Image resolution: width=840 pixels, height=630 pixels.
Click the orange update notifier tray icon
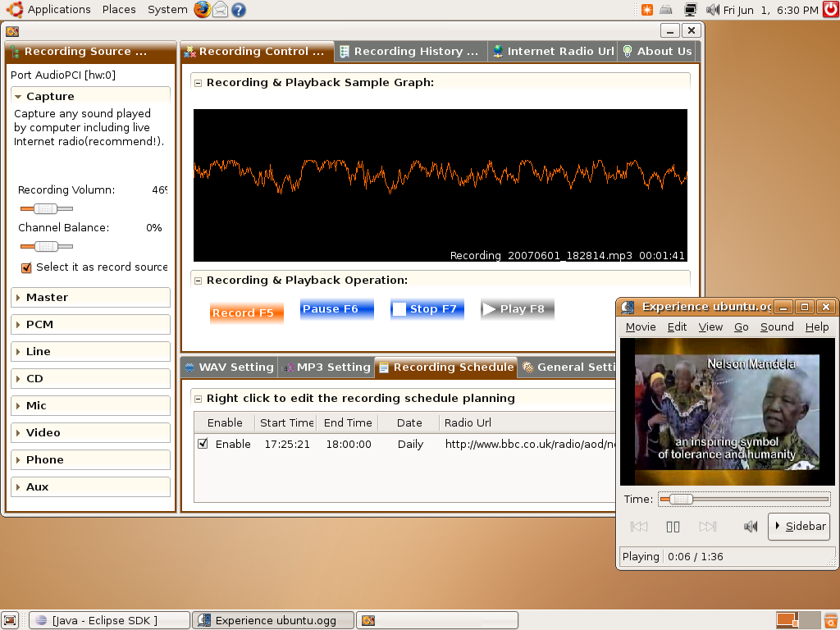(647, 10)
